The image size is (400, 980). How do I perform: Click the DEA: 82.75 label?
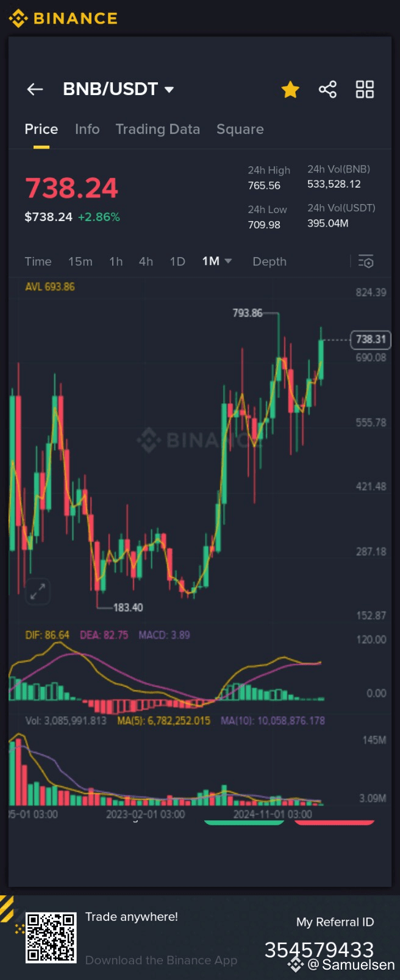tap(104, 635)
